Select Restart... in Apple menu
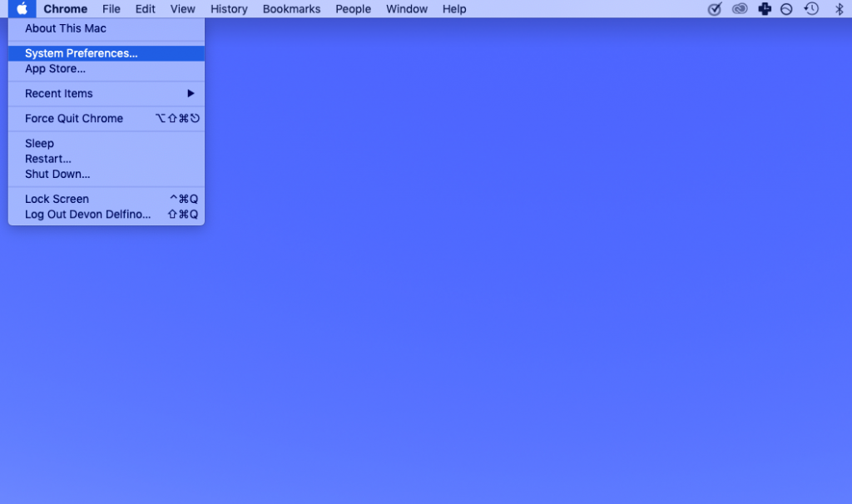 [106, 159]
